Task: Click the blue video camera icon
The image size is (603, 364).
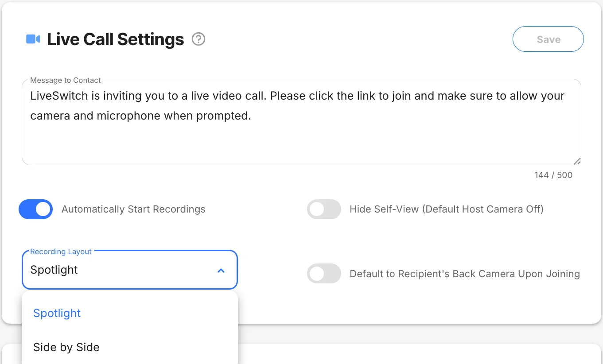Action: point(33,39)
